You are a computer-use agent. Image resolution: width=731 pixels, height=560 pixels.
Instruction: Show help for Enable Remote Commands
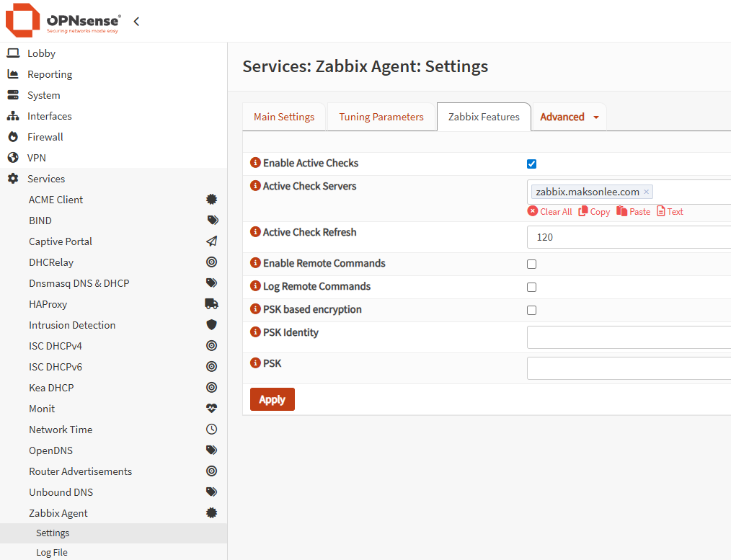(x=255, y=263)
